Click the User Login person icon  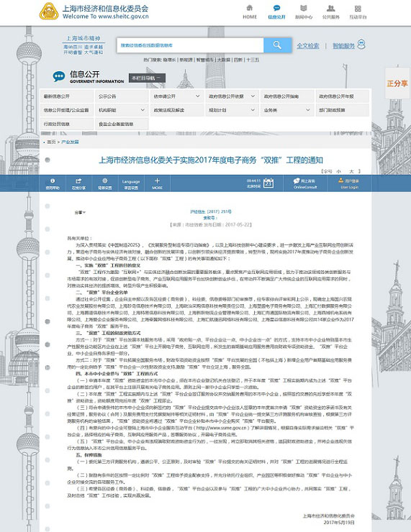[x=340, y=180]
